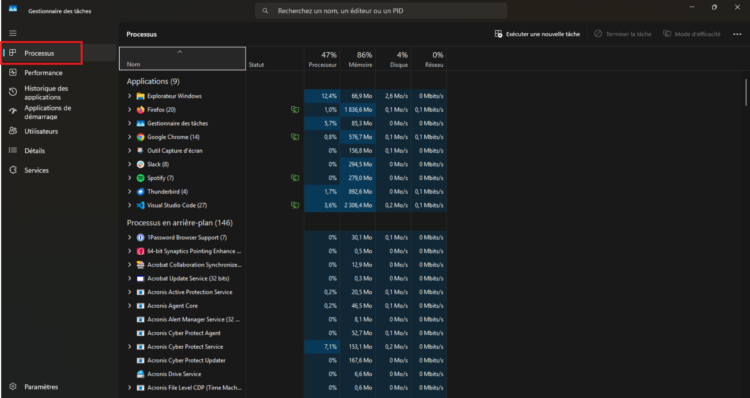Viewport: 750px width, 398px height.
Task: Expand 1Password Browser Support (7)
Action: 129,237
